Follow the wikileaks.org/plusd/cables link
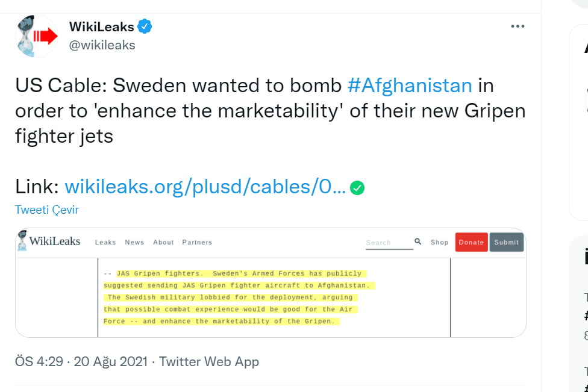 point(205,187)
